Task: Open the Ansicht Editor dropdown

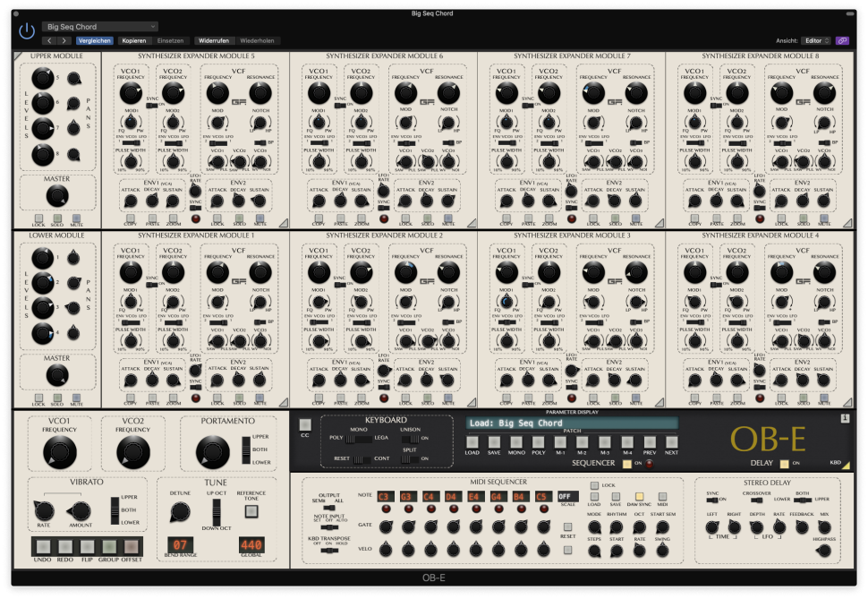Action: (x=817, y=40)
